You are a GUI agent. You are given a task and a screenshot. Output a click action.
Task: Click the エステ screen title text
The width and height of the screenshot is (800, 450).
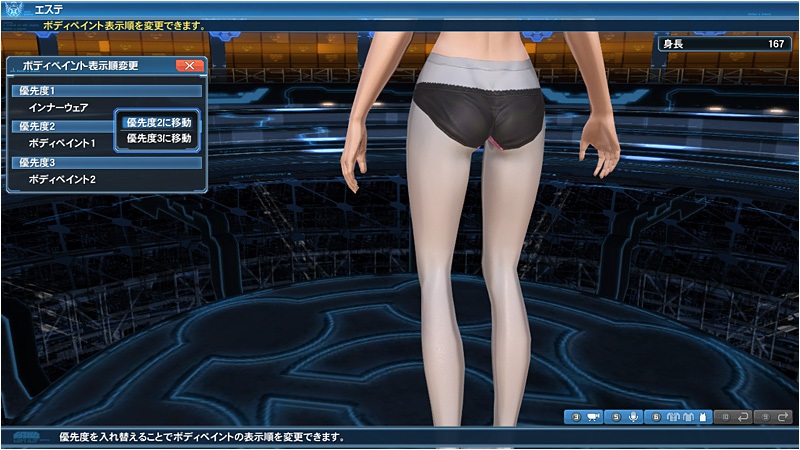49,9
